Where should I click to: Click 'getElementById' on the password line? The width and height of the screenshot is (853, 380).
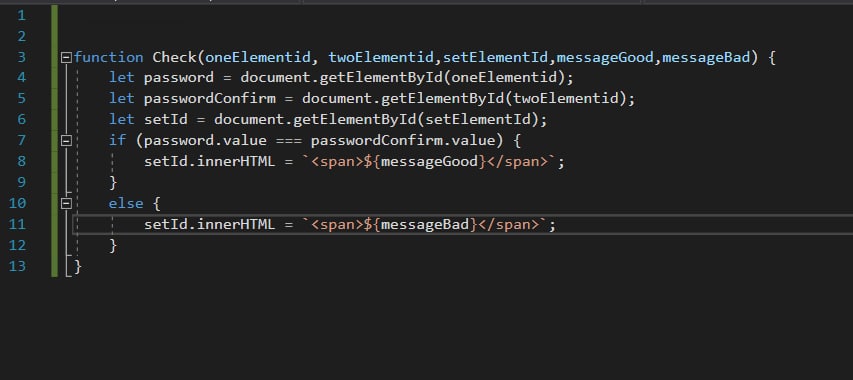coord(381,78)
